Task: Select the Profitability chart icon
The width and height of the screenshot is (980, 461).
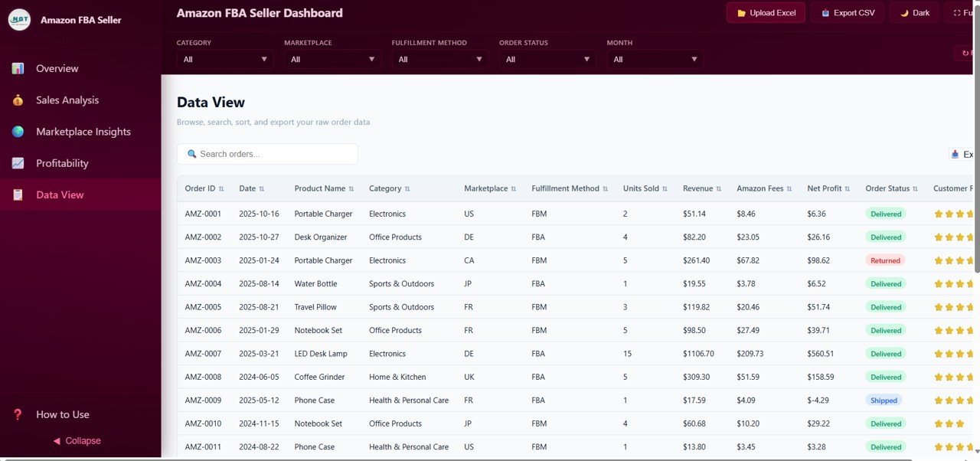Action: click(x=18, y=163)
